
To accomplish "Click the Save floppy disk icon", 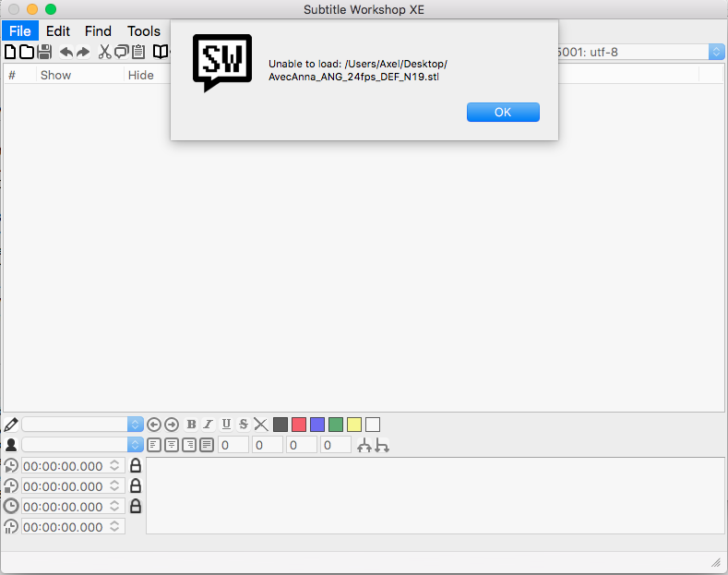I will (44, 52).
